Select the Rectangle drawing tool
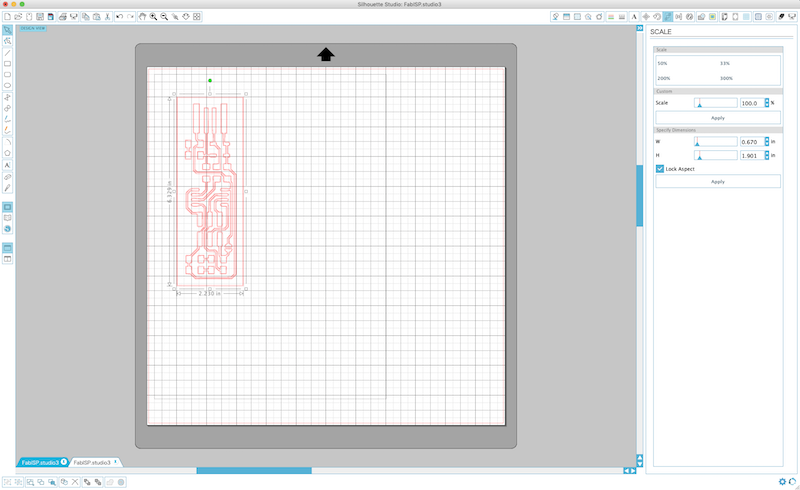 [x=8, y=64]
